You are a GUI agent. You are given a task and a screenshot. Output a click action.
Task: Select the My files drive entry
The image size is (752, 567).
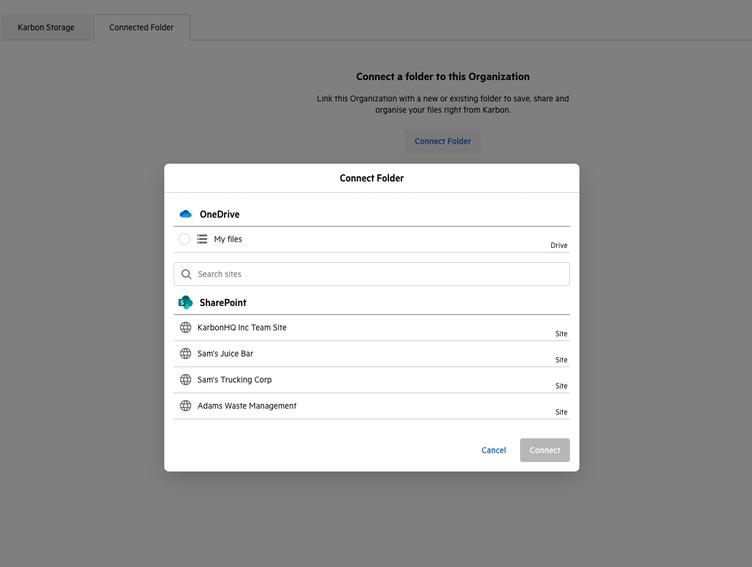click(371, 240)
